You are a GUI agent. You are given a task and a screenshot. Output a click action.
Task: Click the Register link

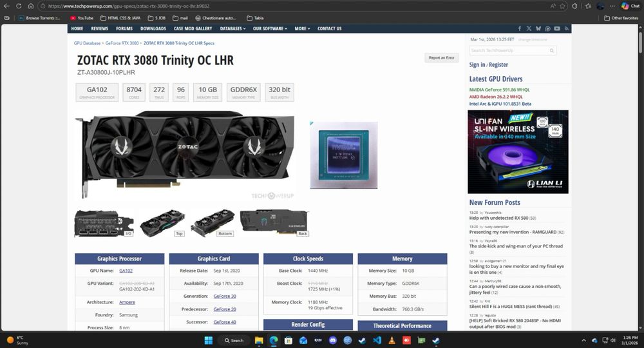tap(498, 65)
